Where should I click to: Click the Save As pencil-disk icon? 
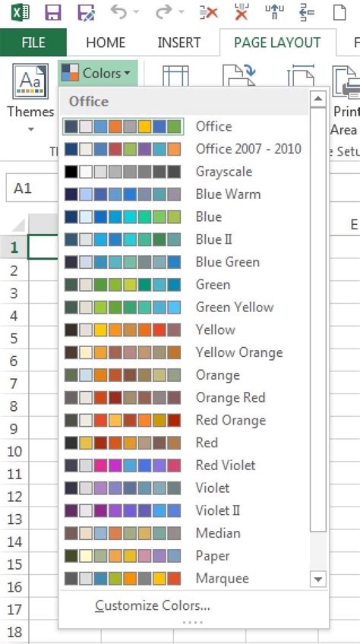click(x=86, y=12)
